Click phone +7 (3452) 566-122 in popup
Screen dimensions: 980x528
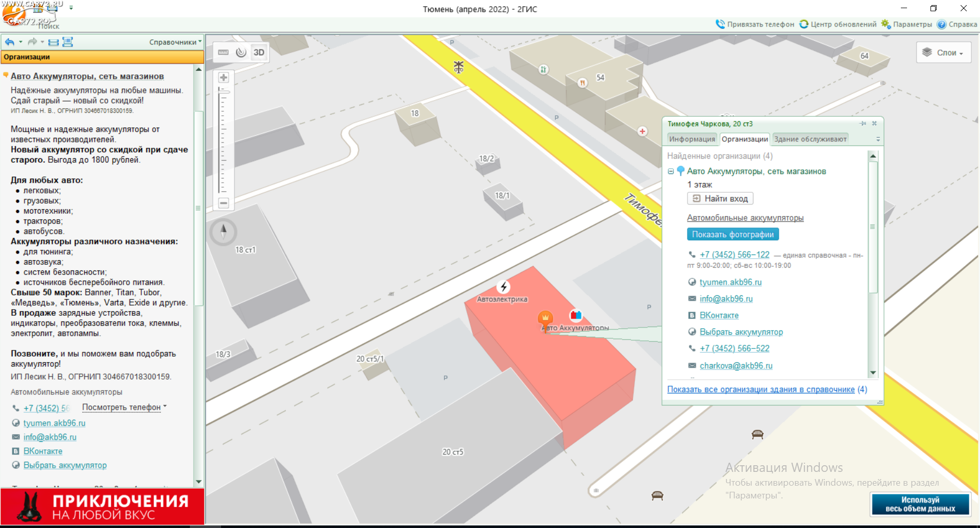[x=734, y=255]
